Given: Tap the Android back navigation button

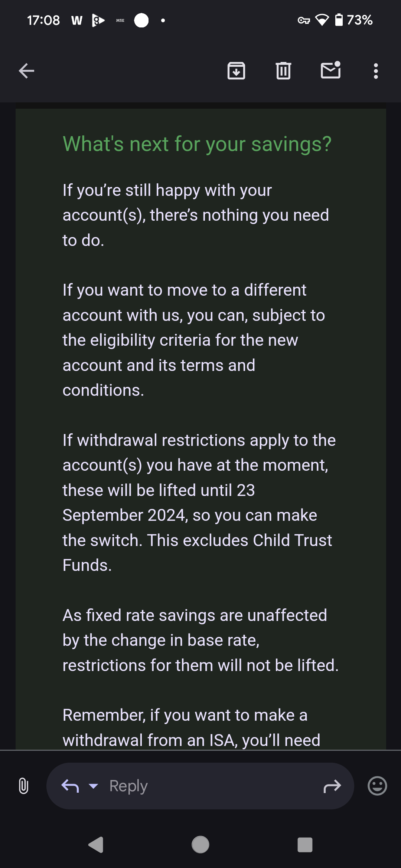Looking at the screenshot, I should pyautogui.click(x=96, y=845).
